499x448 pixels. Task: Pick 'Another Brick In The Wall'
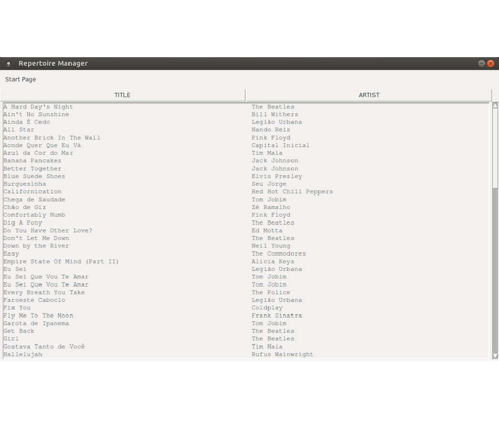52,138
